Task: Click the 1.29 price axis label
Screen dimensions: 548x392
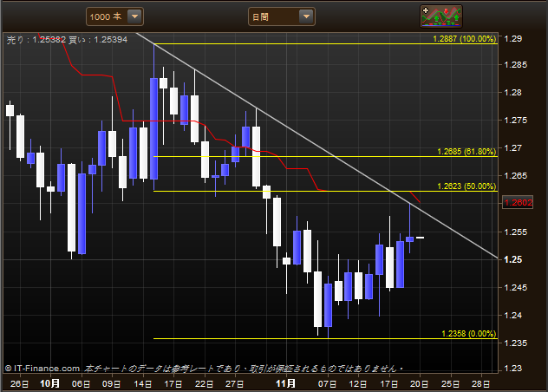Action: pos(513,38)
